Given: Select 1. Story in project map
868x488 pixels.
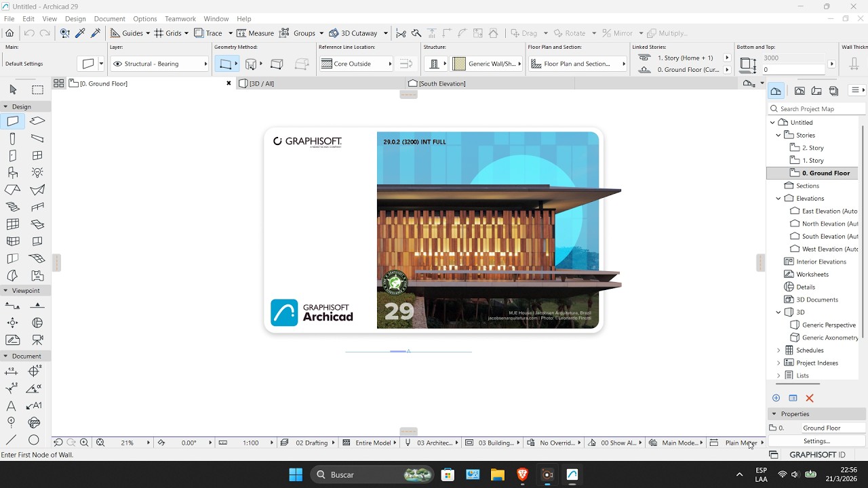Looking at the screenshot, I should (x=813, y=161).
